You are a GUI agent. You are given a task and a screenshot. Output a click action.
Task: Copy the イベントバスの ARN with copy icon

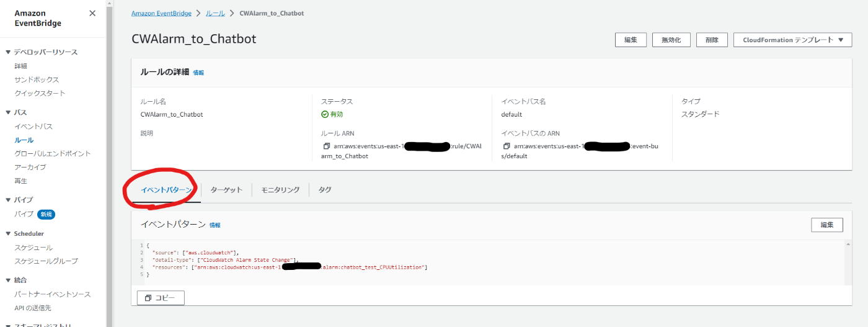click(507, 146)
